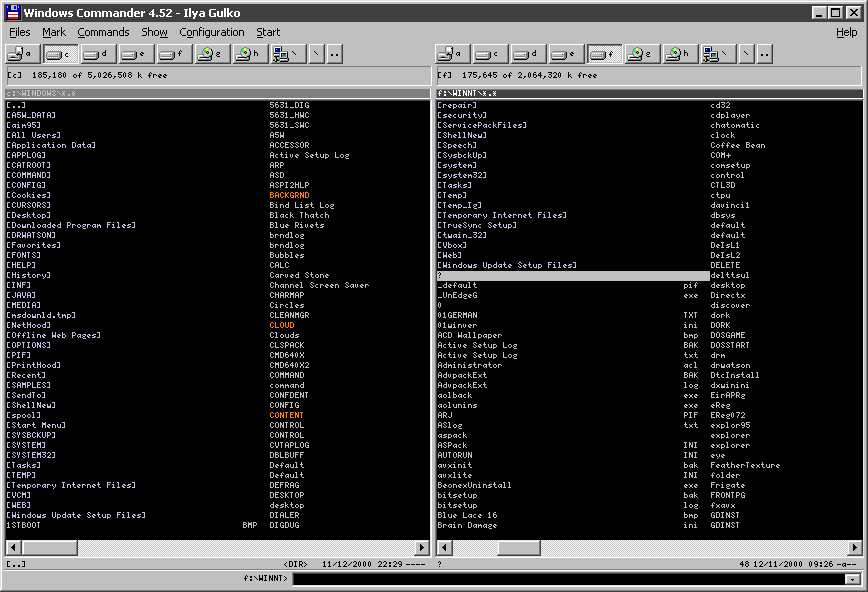Click scroll-left arrow under c:\WINDOWS file list
This screenshot has height=592, width=868.
pyautogui.click(x=14, y=548)
